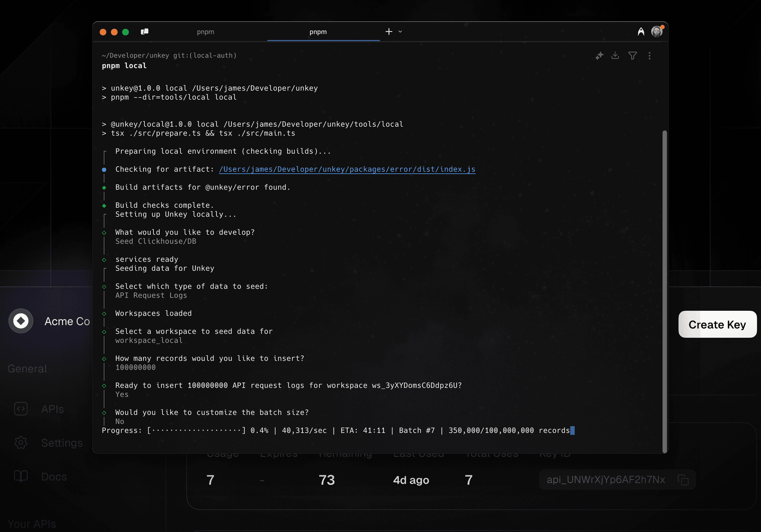Select the active pnpm tab

tap(318, 32)
